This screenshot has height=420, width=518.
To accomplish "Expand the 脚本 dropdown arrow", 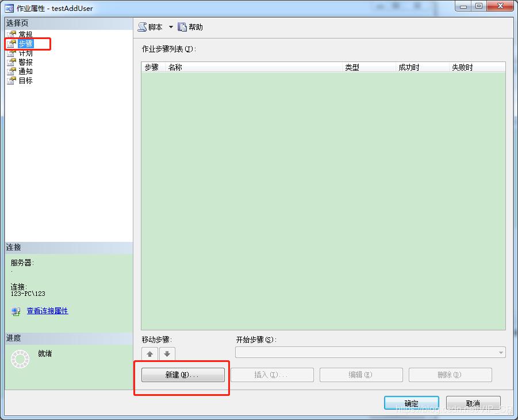I will pyautogui.click(x=170, y=26).
